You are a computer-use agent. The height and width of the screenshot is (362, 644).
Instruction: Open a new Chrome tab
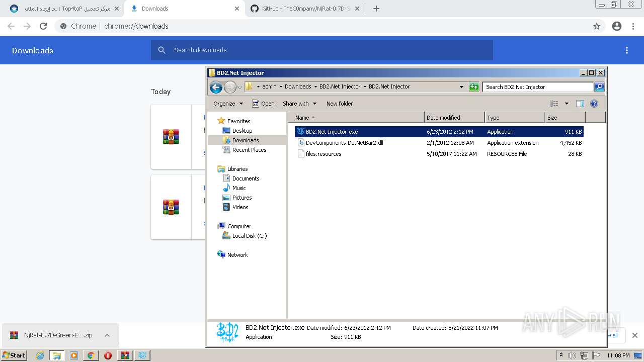(x=376, y=9)
